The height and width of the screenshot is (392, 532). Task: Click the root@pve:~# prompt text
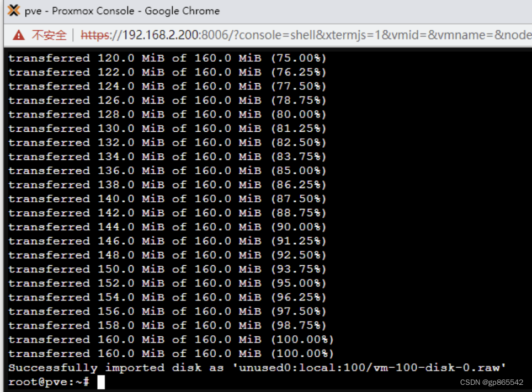(49, 382)
